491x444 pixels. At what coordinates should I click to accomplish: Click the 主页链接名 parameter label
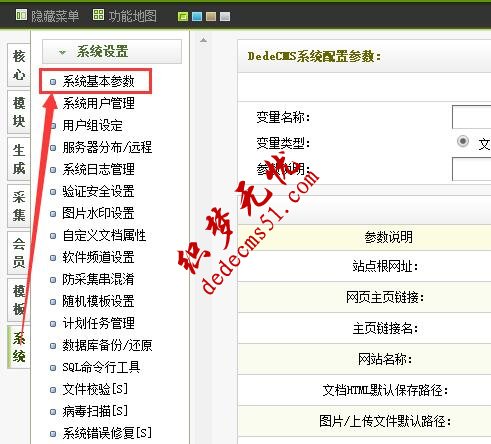385,328
